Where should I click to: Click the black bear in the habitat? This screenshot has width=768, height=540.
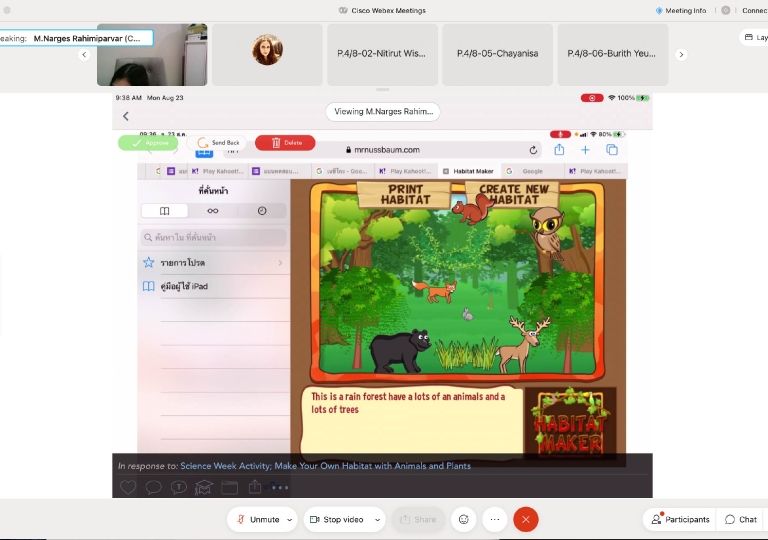pyautogui.click(x=400, y=351)
